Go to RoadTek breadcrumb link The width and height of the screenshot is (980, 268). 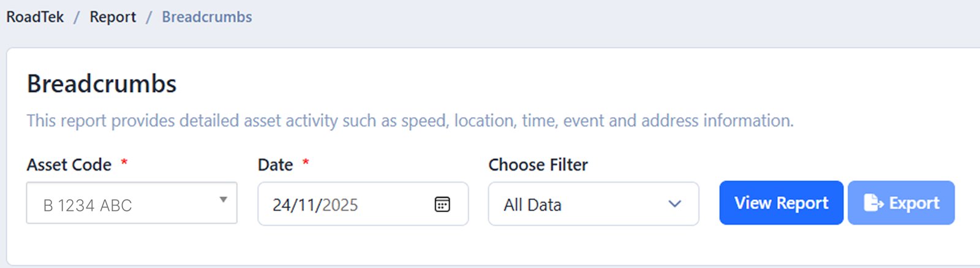pos(35,17)
